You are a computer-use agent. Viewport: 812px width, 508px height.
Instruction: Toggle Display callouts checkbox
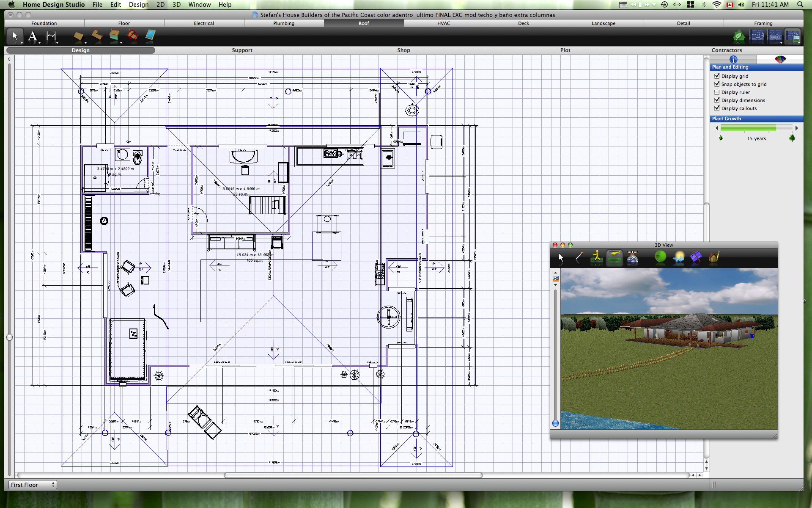(717, 108)
